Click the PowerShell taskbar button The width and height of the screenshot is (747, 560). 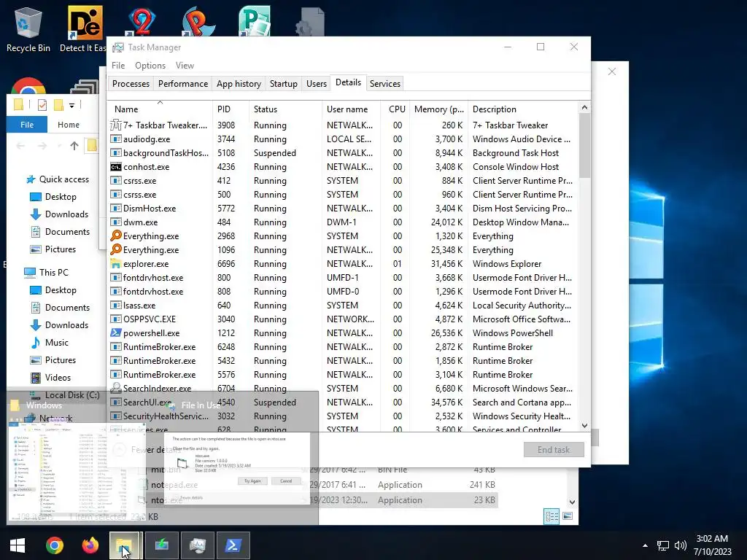coord(233,545)
